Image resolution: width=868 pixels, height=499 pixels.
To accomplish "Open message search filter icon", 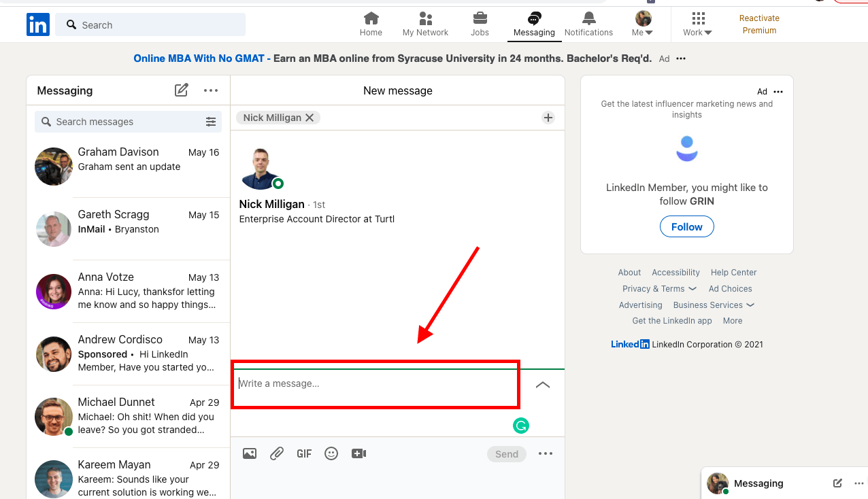I will coord(211,122).
